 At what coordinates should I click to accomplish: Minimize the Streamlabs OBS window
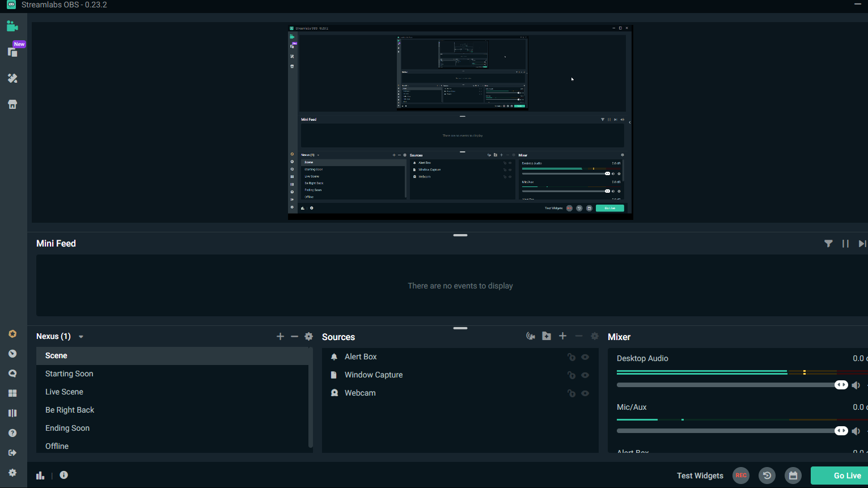858,5
